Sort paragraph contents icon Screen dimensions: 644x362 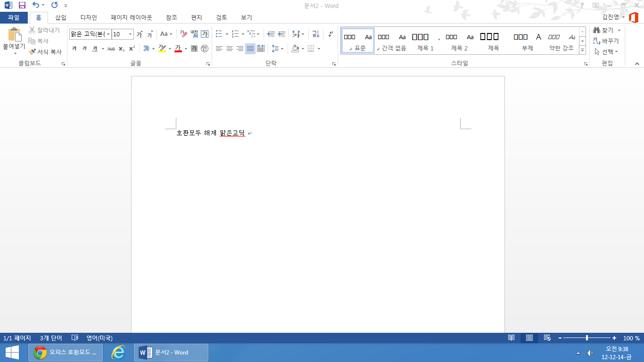[x=316, y=34]
